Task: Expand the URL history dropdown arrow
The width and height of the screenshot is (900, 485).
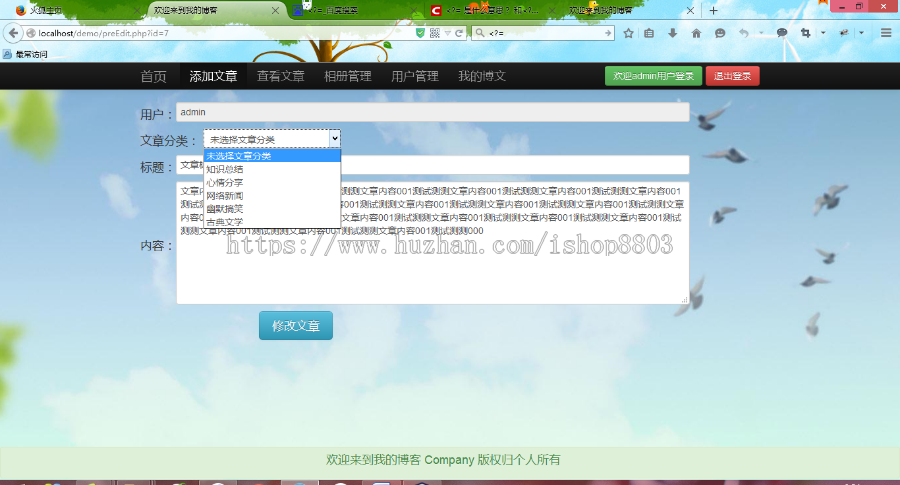Action: [x=448, y=33]
